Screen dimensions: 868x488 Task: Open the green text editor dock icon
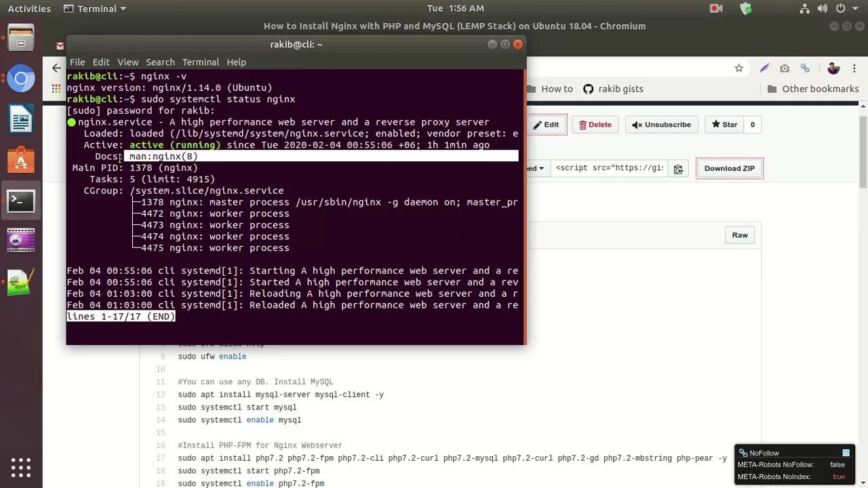click(21, 282)
